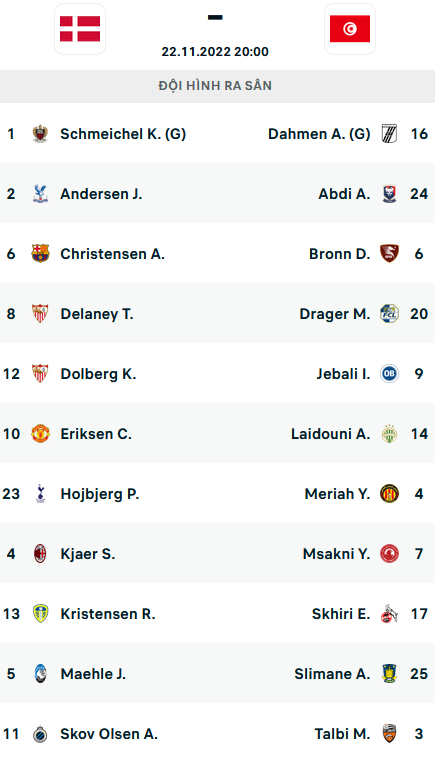Click FC Köln crest beside Skhiri E.
This screenshot has height=763, width=435.
click(389, 614)
